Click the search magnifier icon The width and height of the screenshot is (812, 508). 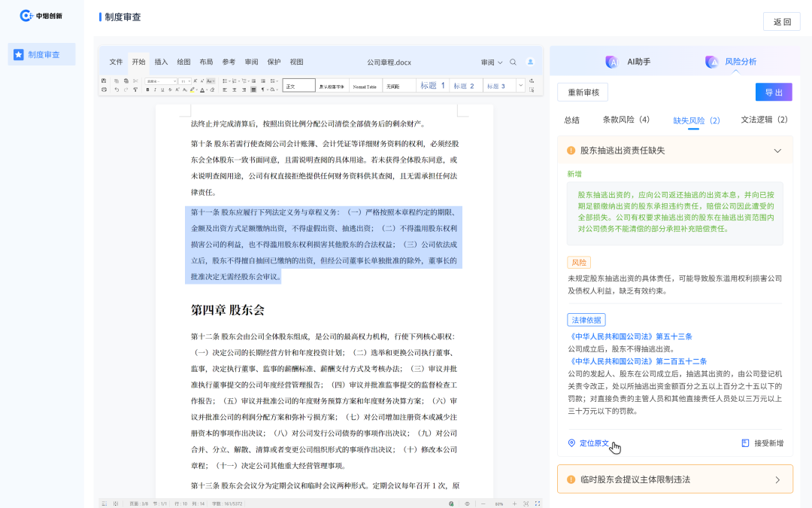[x=513, y=62]
